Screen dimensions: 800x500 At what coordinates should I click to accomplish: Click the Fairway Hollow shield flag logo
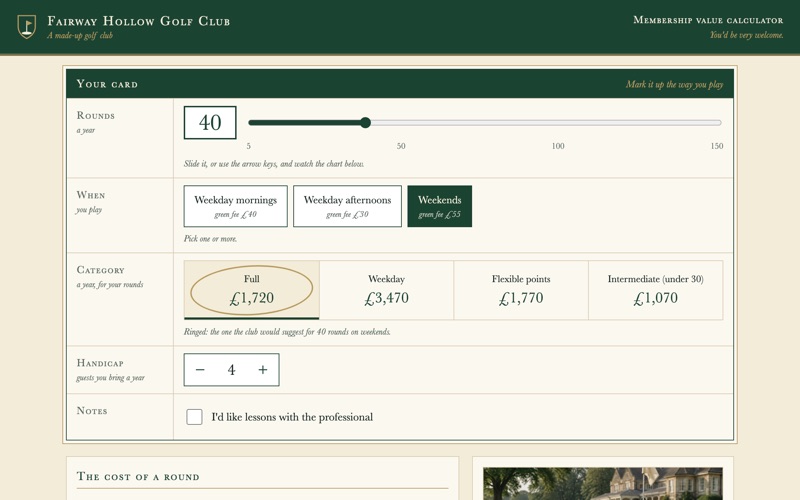27,26
